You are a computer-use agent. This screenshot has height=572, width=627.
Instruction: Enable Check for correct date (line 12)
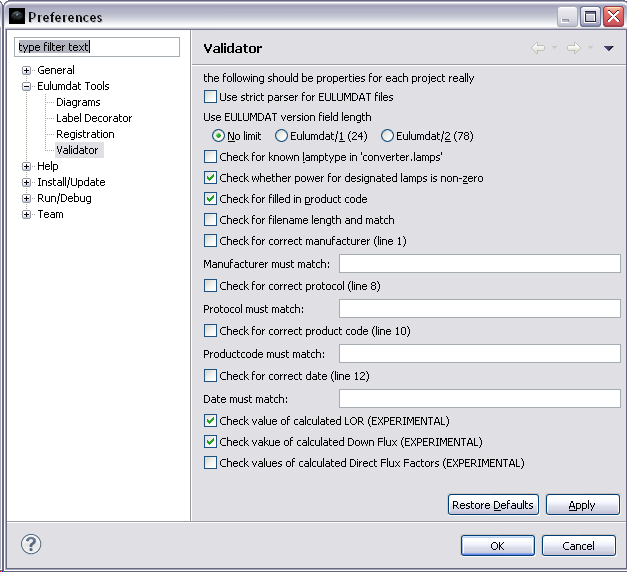pos(210,376)
